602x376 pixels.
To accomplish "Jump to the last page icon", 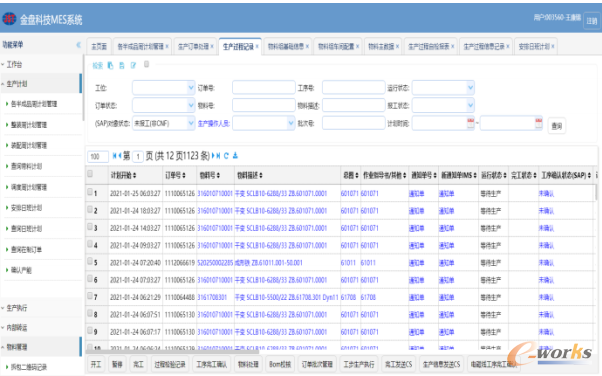I will 218,156.
